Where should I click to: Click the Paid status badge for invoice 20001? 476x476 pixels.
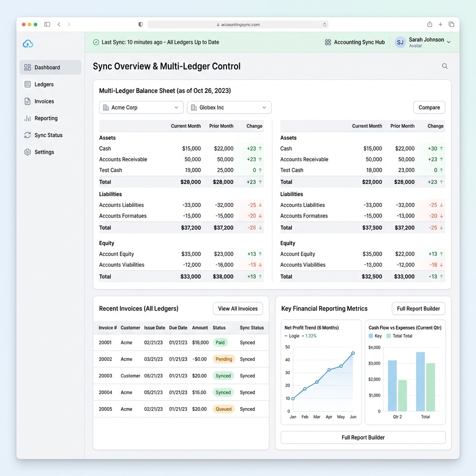[x=220, y=343]
